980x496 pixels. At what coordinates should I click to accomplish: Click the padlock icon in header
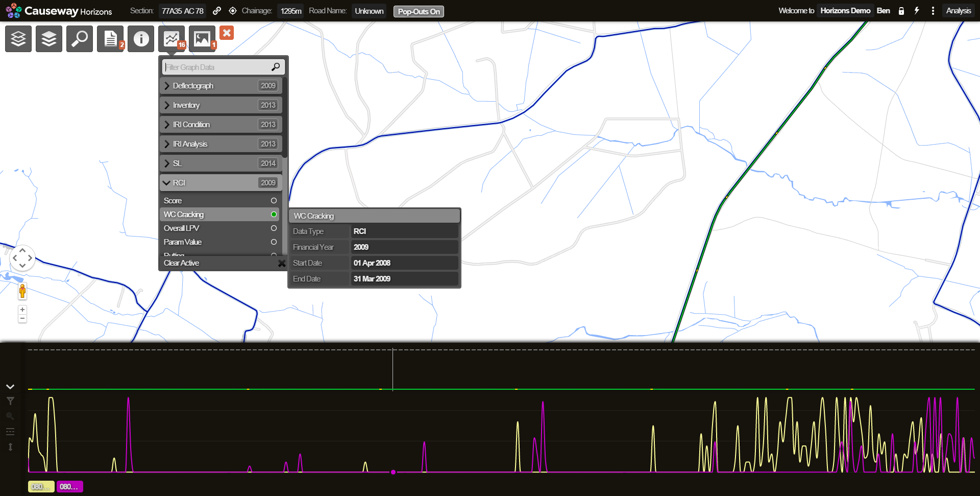(901, 11)
